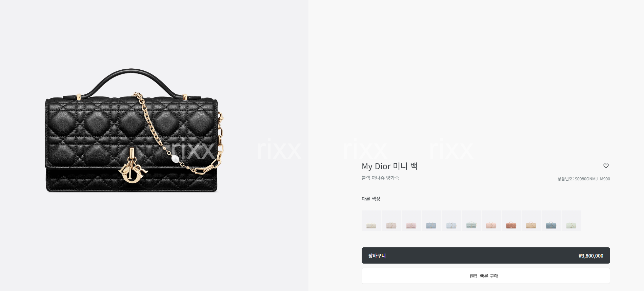Add the bag to wishlist with heart icon
This screenshot has width=644, height=291.
(x=606, y=166)
